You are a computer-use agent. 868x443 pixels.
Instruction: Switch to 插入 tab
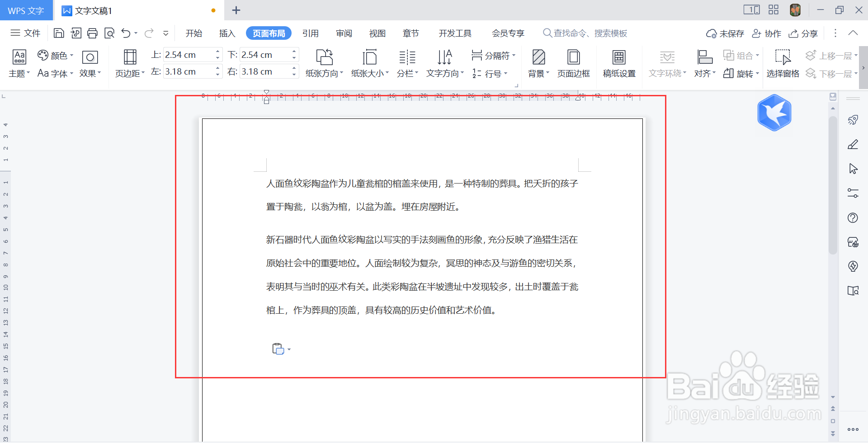(x=227, y=33)
